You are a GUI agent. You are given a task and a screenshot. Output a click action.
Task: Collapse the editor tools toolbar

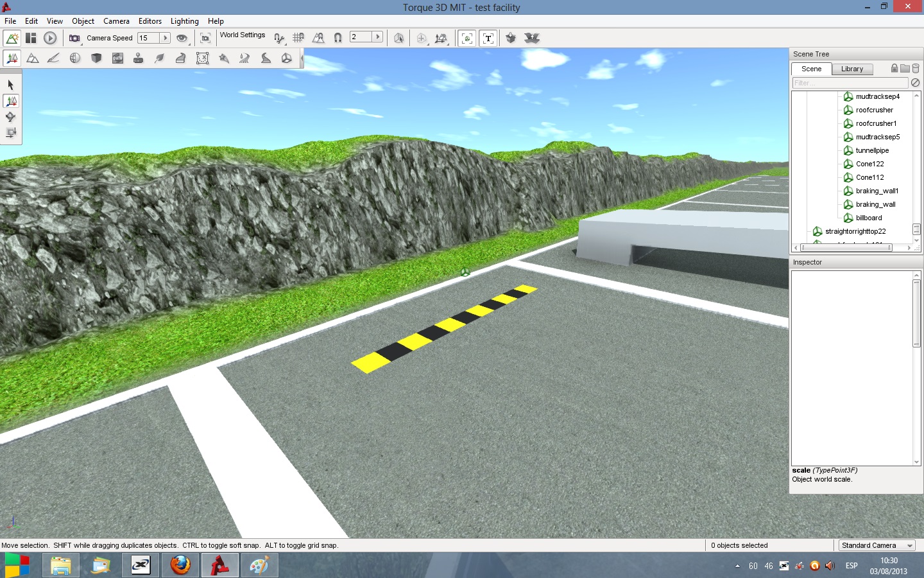302,58
